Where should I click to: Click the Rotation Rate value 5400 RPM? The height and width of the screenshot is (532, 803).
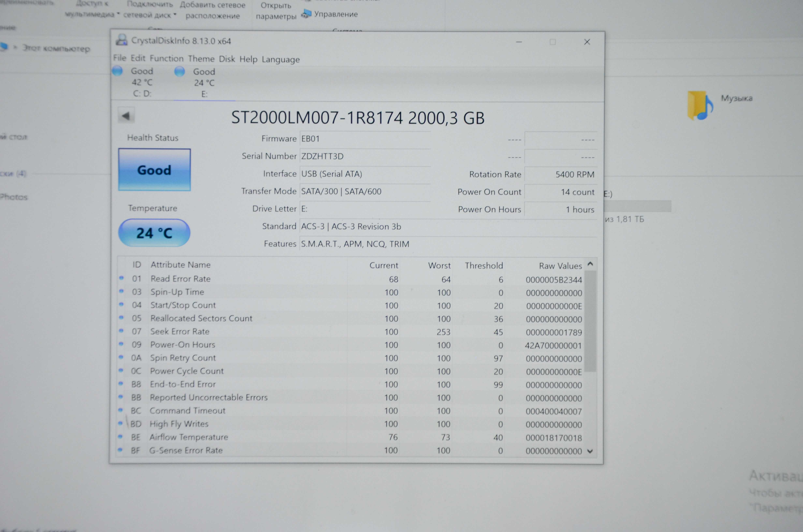pyautogui.click(x=561, y=174)
